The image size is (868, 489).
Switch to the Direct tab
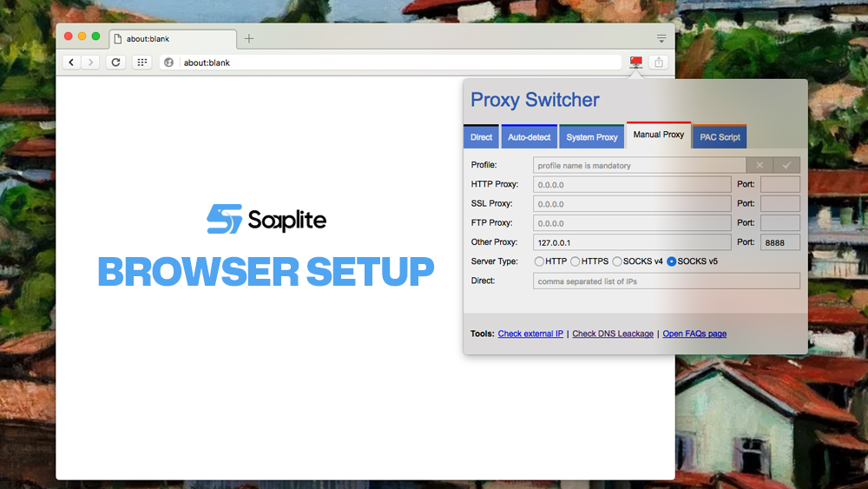click(481, 136)
